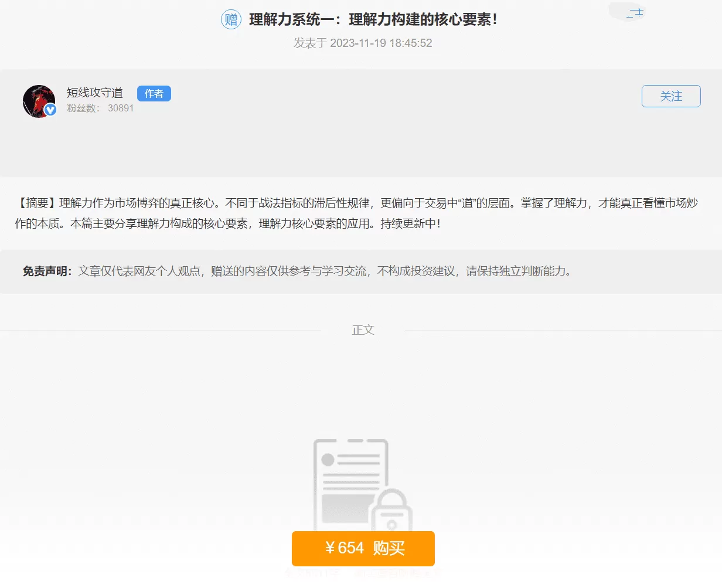Click the 赠 gift icon beside the title
The image size is (722, 588).
[231, 19]
